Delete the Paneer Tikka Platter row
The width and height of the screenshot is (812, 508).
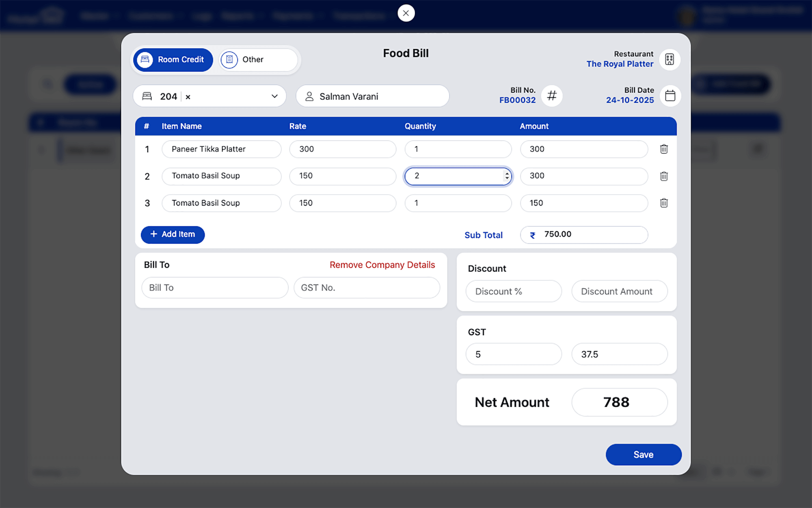point(664,149)
